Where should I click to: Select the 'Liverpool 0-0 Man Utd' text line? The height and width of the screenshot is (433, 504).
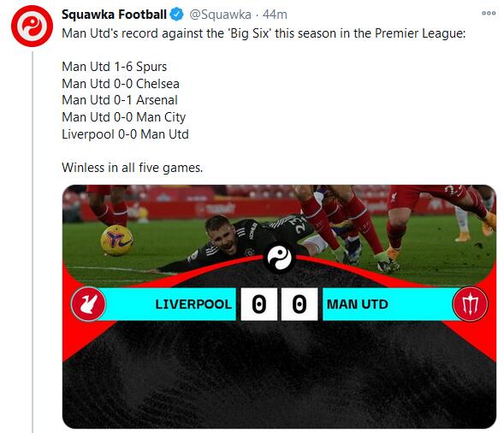click(125, 134)
